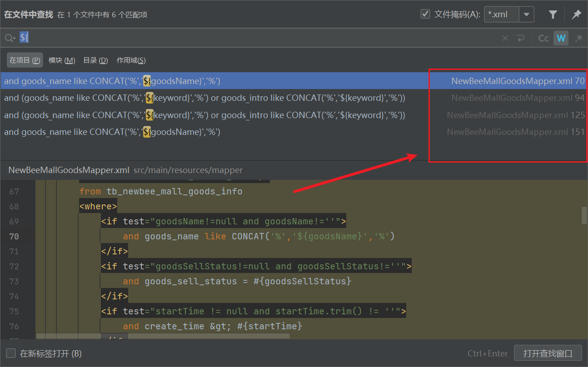Select the result at NewBeeMallGoodsMapper.xml line 94
The image size is (588, 367).
[204, 98]
